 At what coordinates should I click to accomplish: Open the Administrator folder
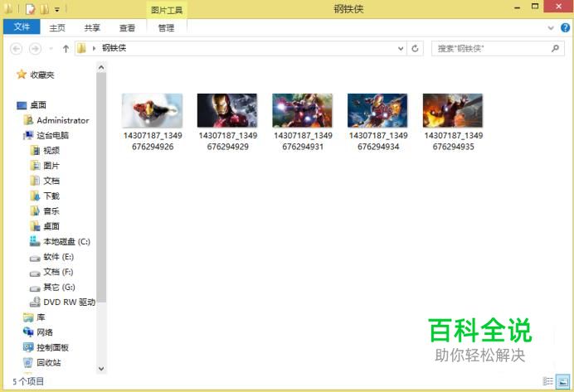(x=63, y=120)
